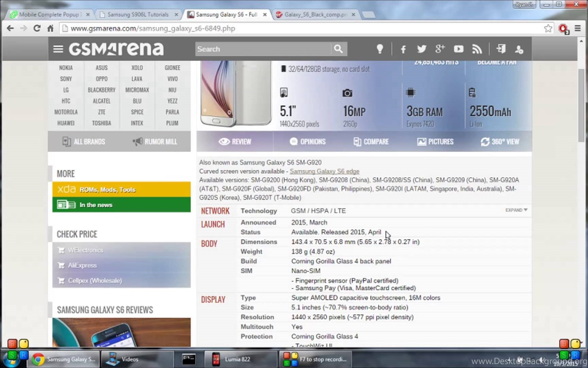
Task: Open the Nokia brand link
Action: click(66, 68)
